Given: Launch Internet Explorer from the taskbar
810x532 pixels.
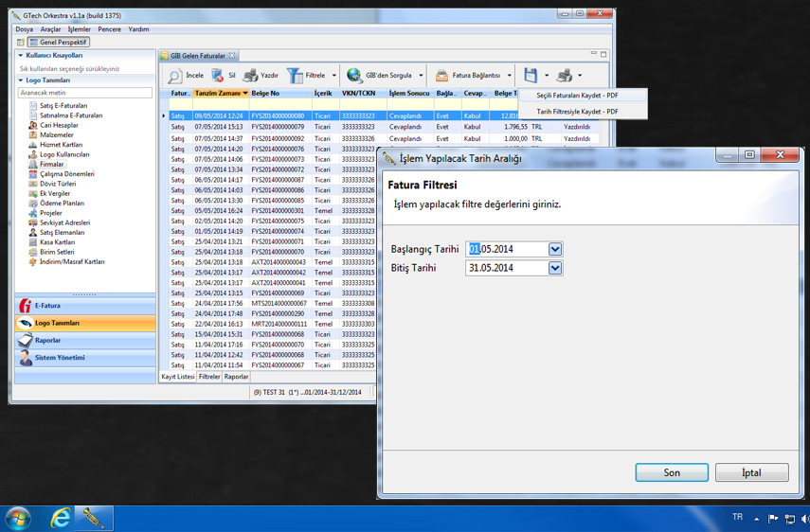Looking at the screenshot, I should (x=60, y=519).
